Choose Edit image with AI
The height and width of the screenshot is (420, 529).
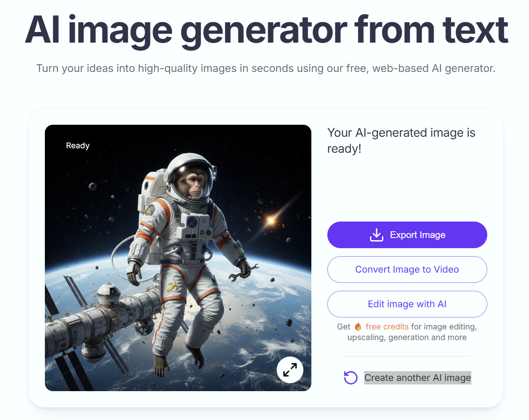pos(407,304)
